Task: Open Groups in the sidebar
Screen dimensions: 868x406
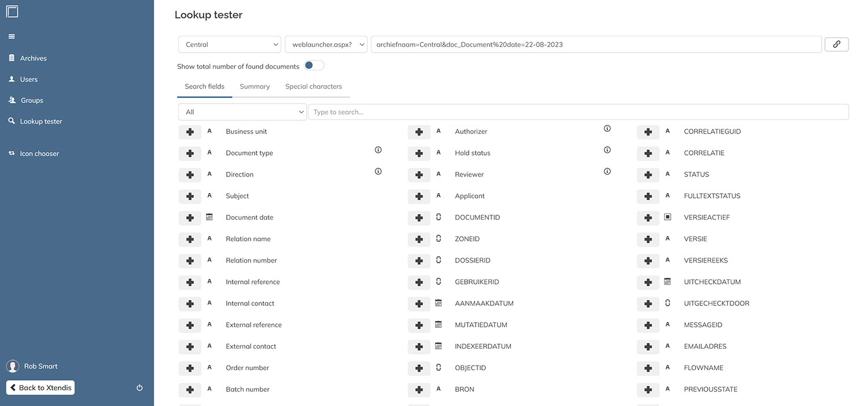Action: coord(26,100)
